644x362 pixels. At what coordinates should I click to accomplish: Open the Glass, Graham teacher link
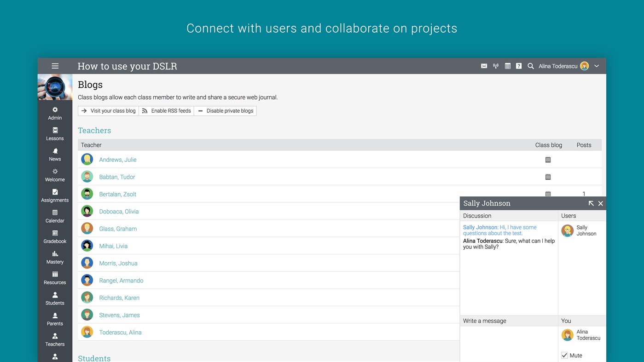[x=118, y=229]
